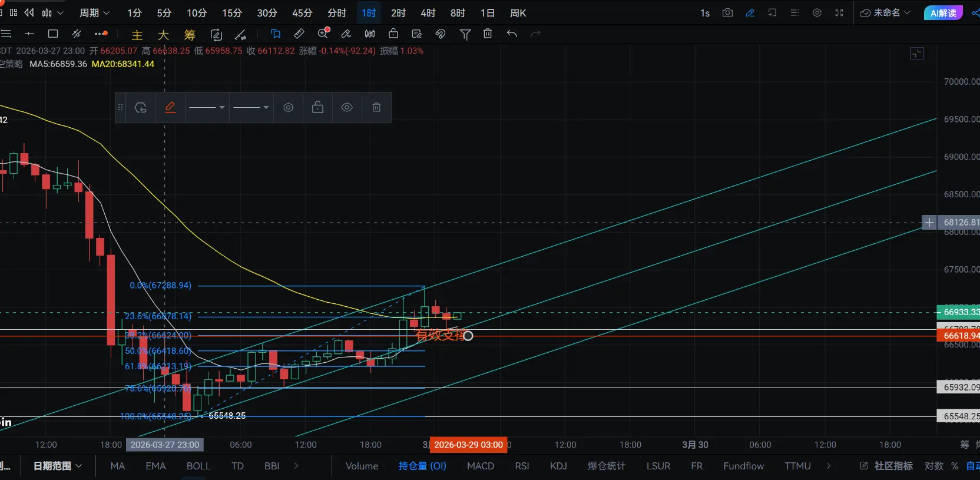Delete selected drawing via floating toolbar trash
This screenshot has height=480, width=980.
376,107
